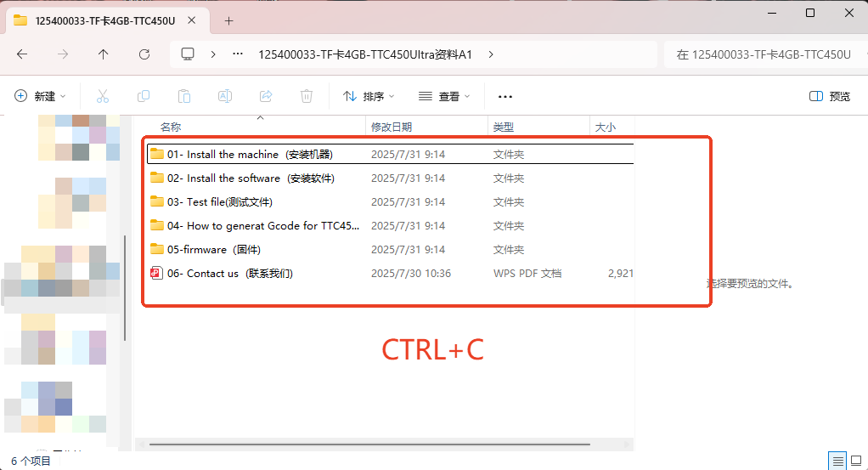Screen dimensions: 868x470
Task: Click the Copy icon in toolbar
Action: click(x=144, y=96)
